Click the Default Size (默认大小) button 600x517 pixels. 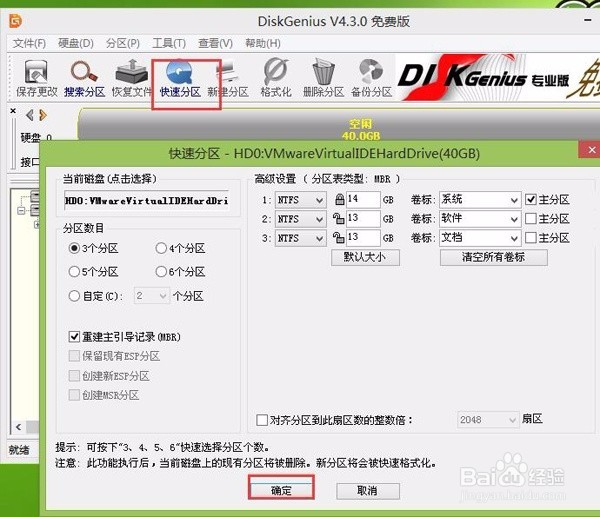tap(365, 257)
